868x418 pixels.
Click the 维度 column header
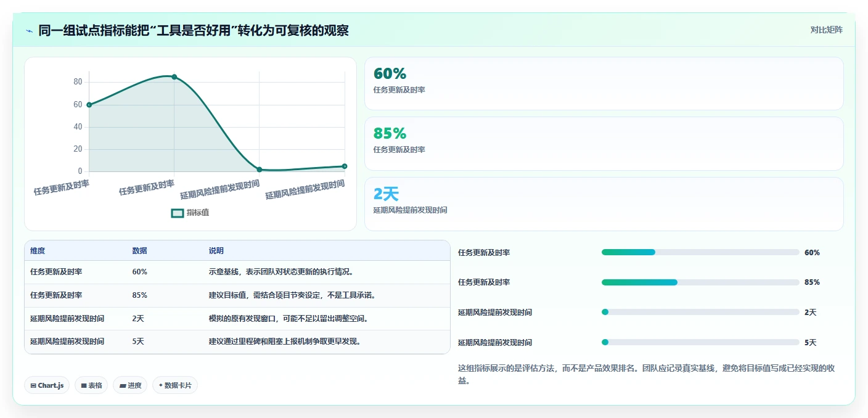(x=38, y=251)
